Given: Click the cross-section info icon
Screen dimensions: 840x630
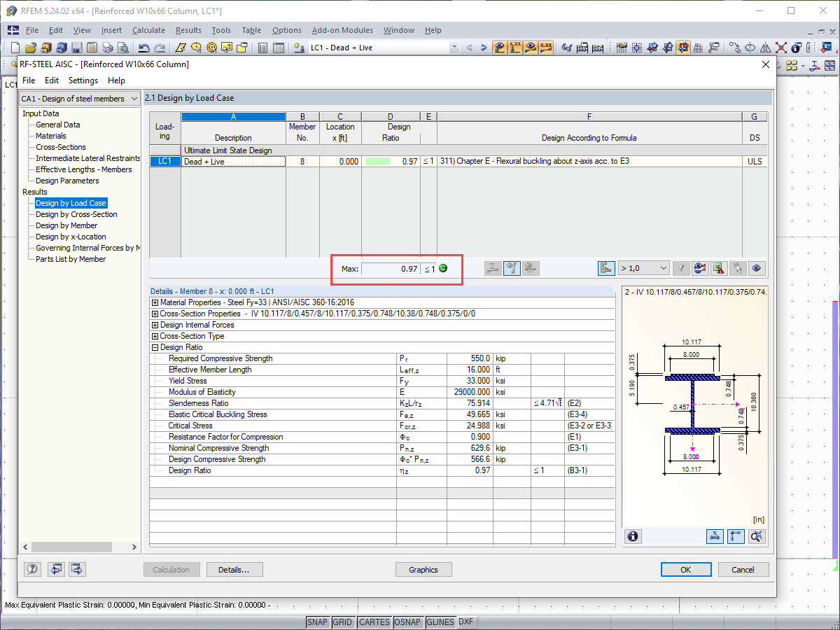Looking at the screenshot, I should click(633, 536).
